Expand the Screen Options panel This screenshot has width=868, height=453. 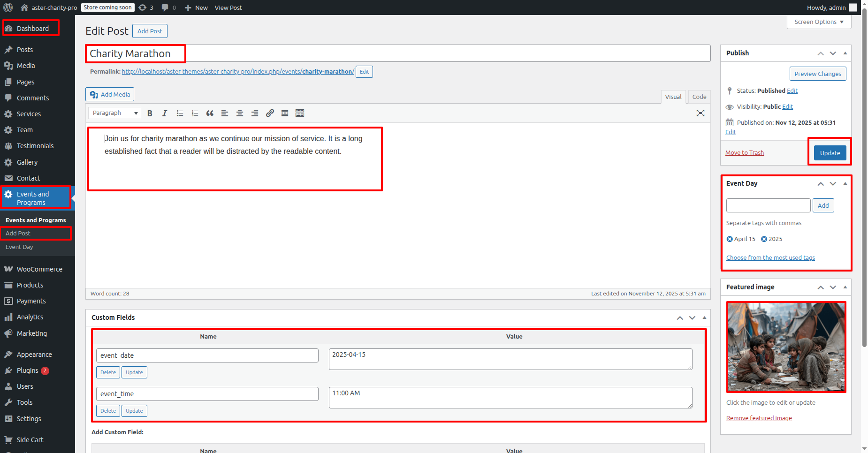click(x=819, y=22)
